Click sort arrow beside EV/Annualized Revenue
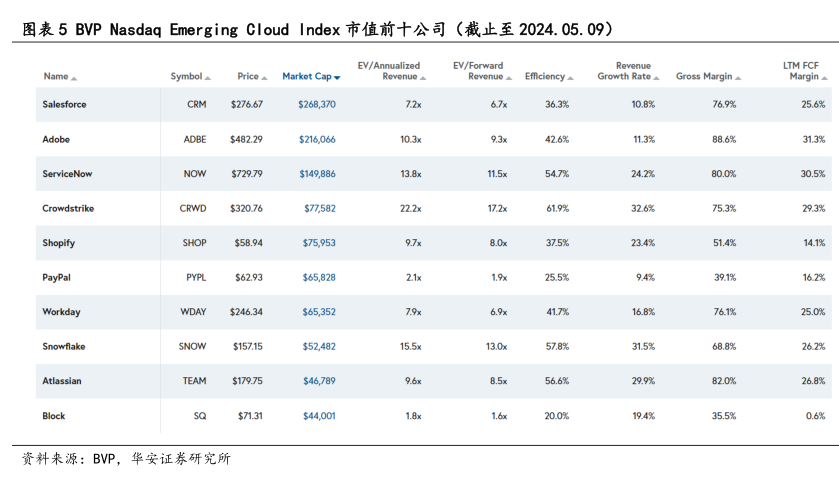This screenshot has height=478, width=839. click(x=424, y=78)
